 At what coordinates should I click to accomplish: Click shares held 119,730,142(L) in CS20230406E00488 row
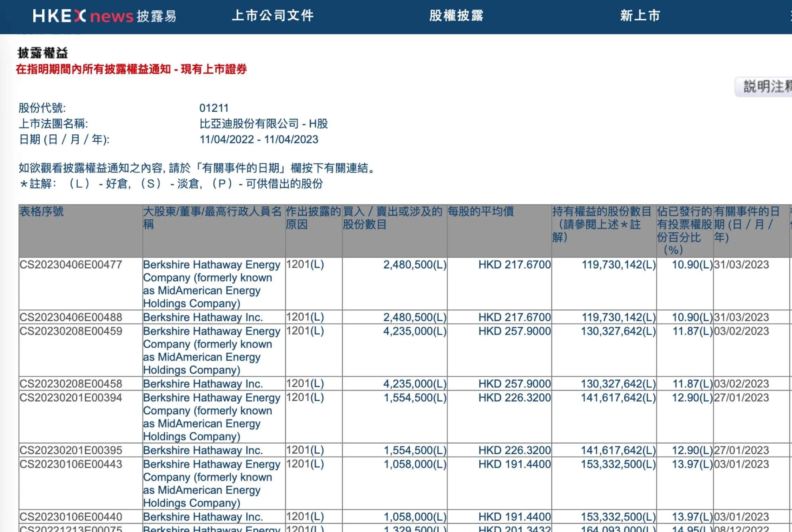(x=619, y=317)
